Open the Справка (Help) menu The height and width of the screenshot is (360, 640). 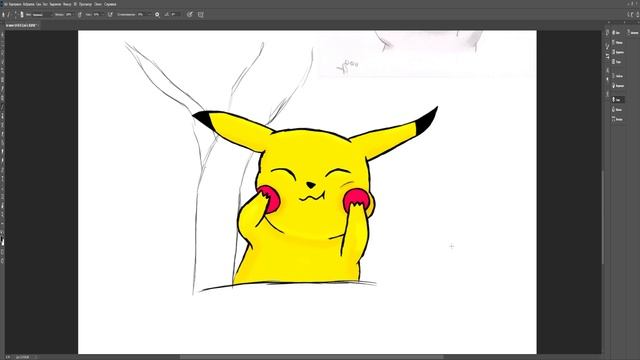pyautogui.click(x=110, y=4)
